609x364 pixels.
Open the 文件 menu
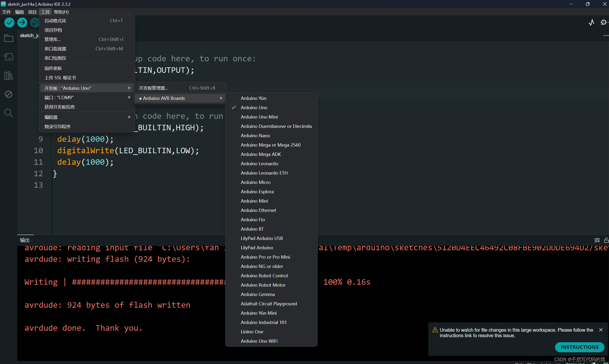coord(6,12)
